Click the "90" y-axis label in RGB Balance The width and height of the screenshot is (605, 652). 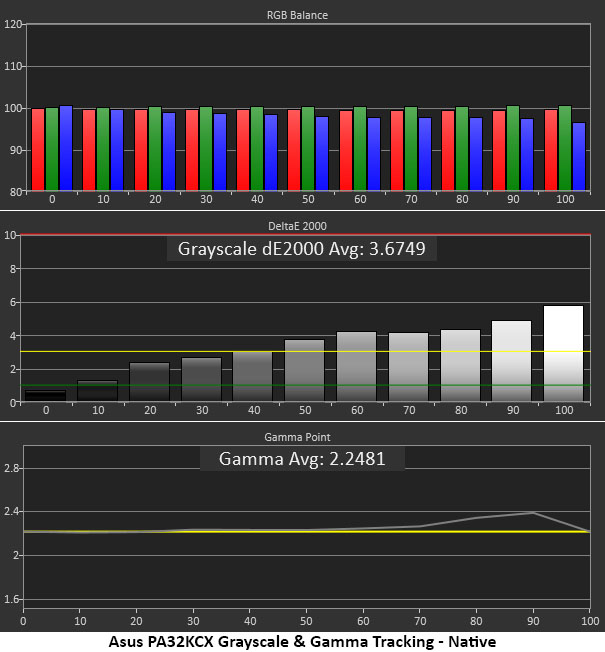pyautogui.click(x=15, y=150)
